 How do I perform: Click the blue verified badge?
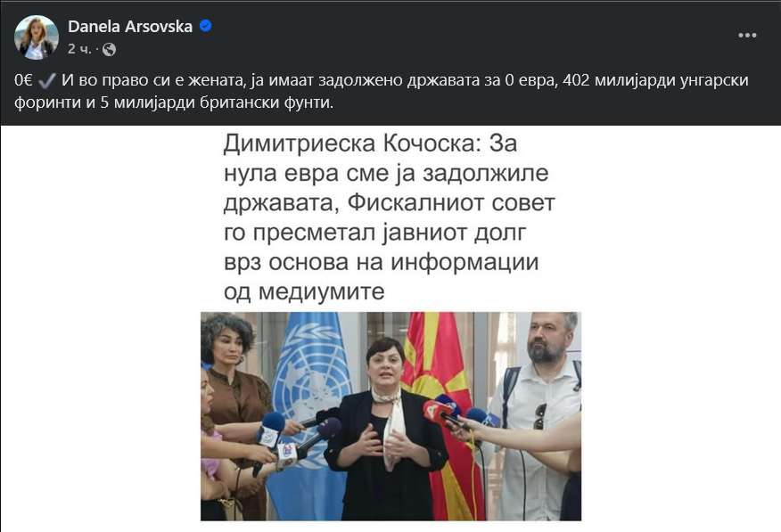click(x=205, y=25)
